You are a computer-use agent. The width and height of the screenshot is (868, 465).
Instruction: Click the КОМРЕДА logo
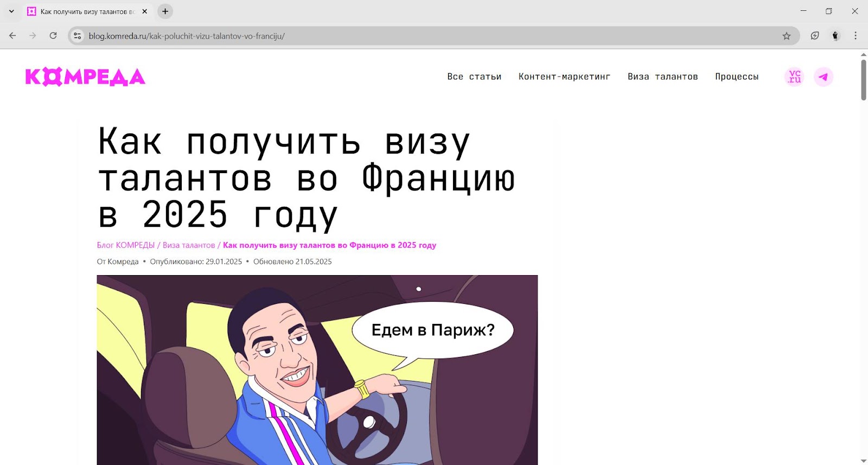click(85, 77)
